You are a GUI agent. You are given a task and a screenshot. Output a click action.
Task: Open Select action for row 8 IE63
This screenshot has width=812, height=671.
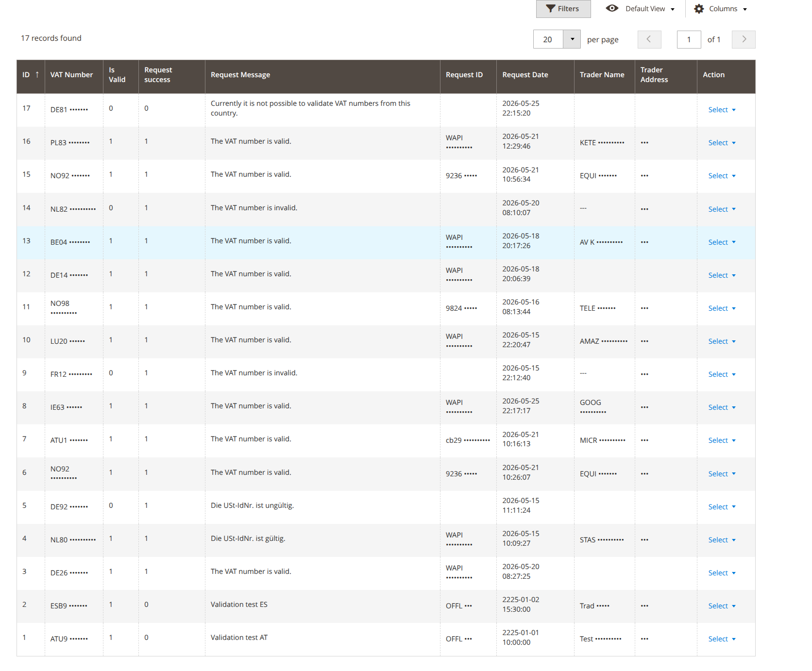722,407
